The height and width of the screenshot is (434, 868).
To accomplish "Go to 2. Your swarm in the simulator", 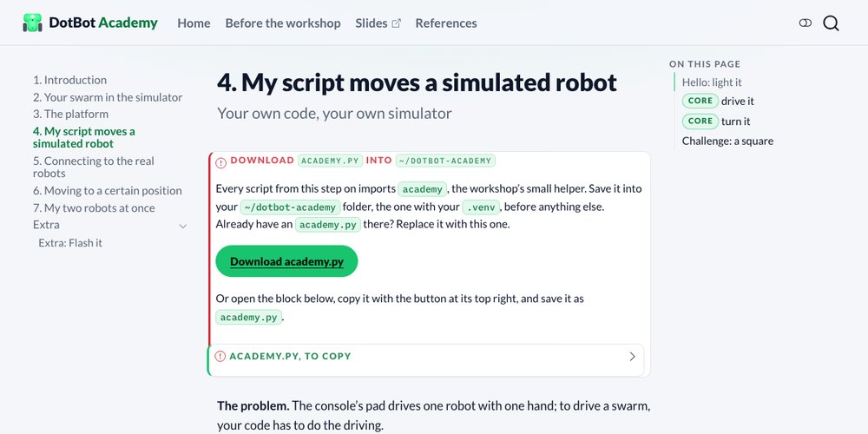I will [x=108, y=97].
